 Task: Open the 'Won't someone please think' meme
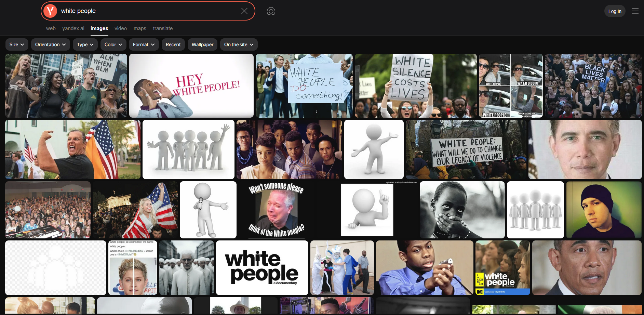276,210
